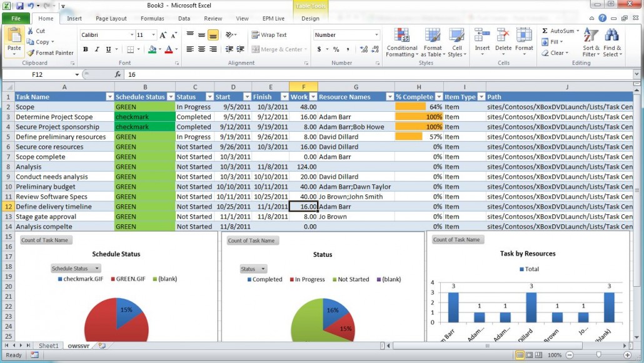644x363 pixels.
Task: Increase font size with Grow Font
Action: 163,35
